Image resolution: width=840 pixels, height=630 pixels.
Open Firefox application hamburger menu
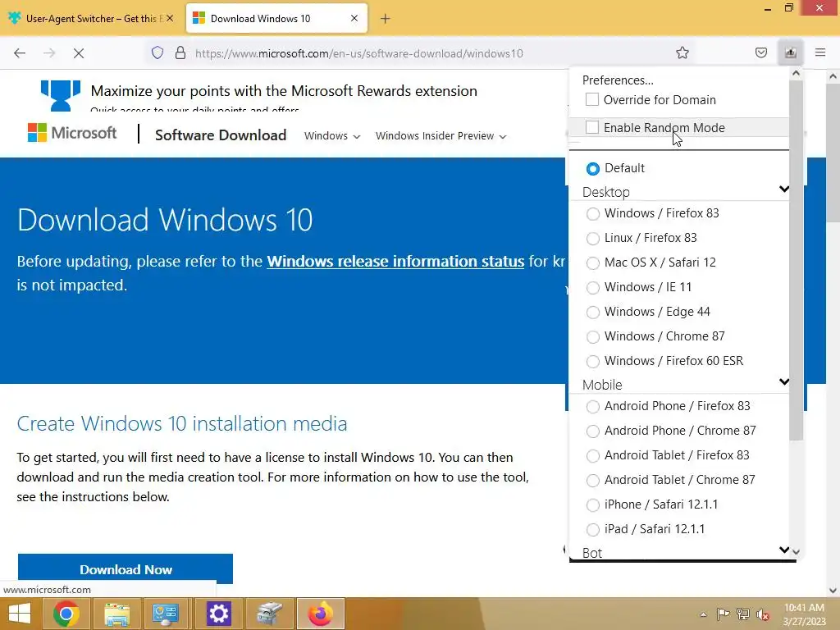(x=820, y=53)
